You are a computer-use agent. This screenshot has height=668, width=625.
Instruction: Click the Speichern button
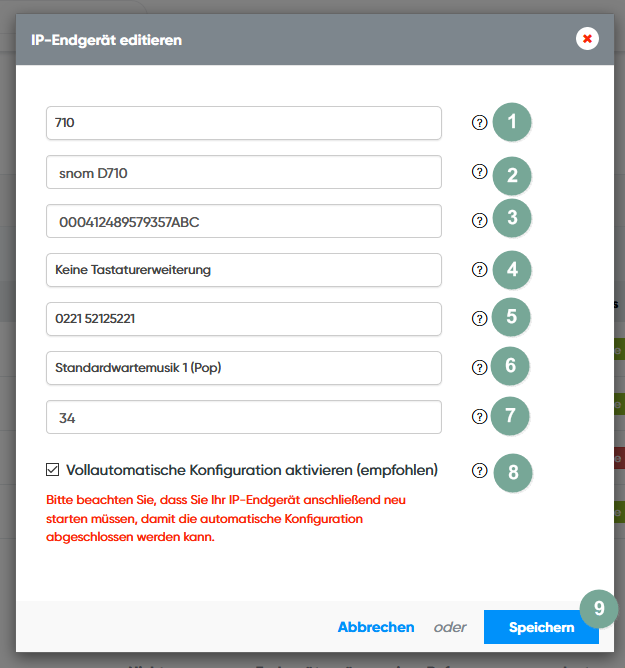(541, 627)
